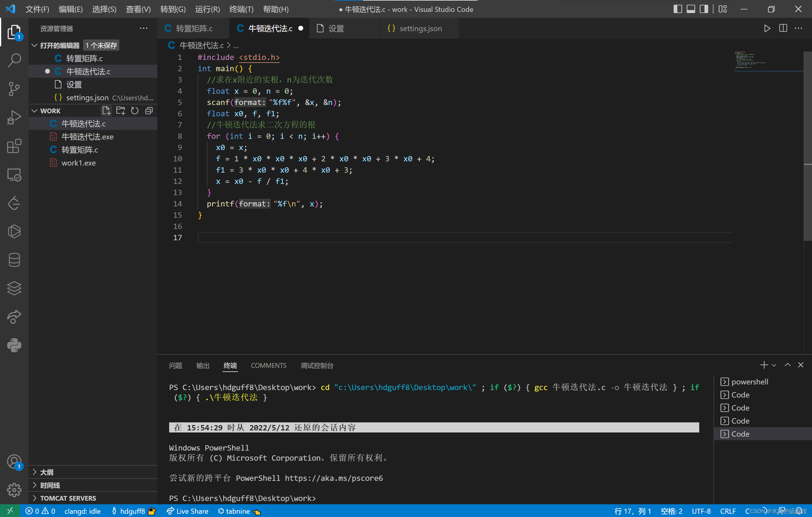
Task: Toggle the panel visibility
Action: click(x=691, y=9)
